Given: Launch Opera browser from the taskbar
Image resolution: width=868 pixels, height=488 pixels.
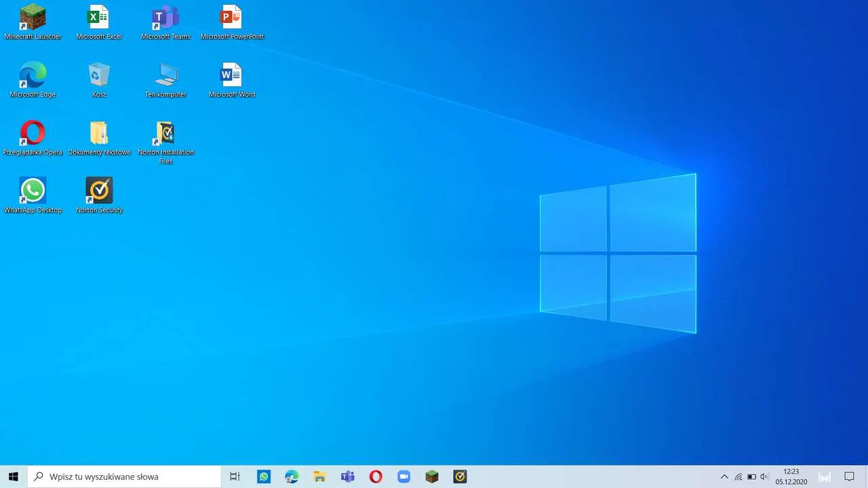Looking at the screenshot, I should tap(376, 476).
